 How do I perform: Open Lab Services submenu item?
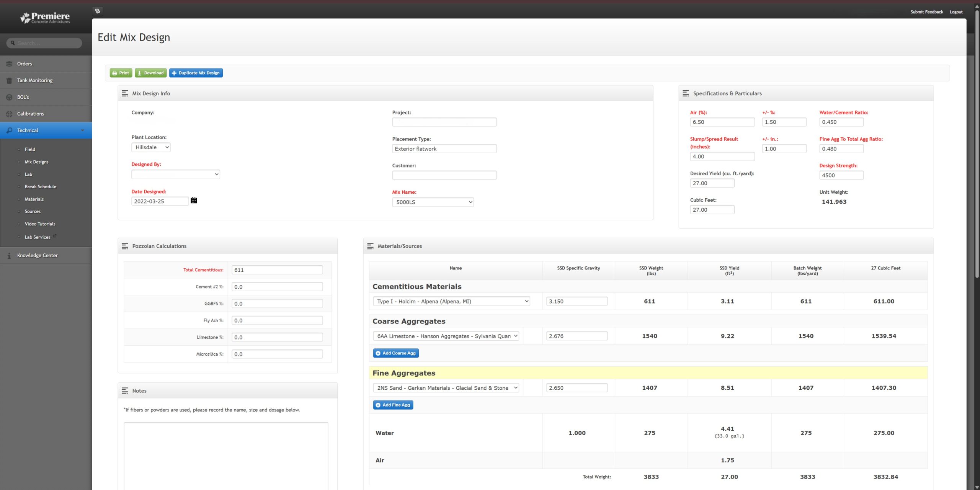click(38, 237)
